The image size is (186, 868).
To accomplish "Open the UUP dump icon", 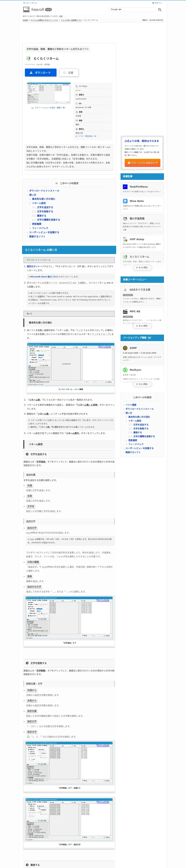I will click(125, 239).
